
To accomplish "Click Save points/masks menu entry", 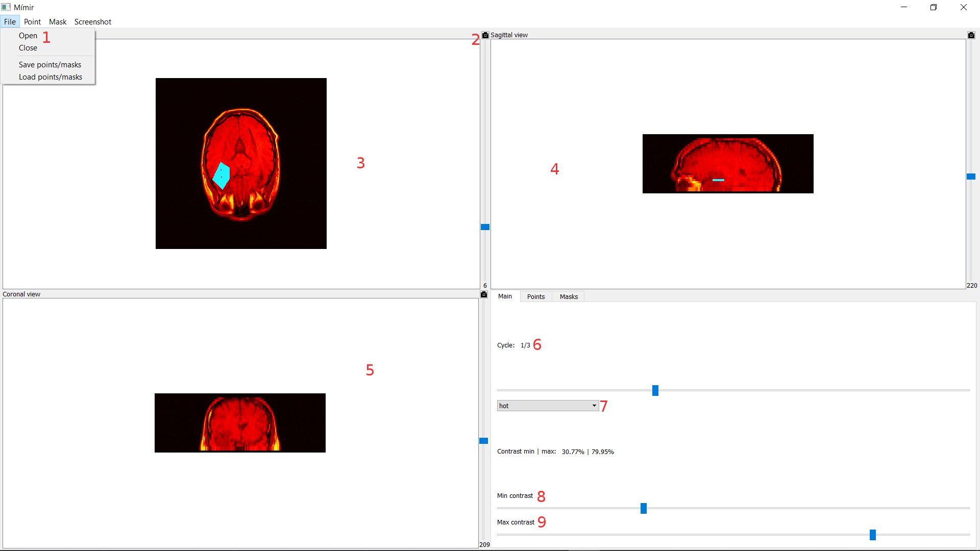I will click(x=50, y=65).
